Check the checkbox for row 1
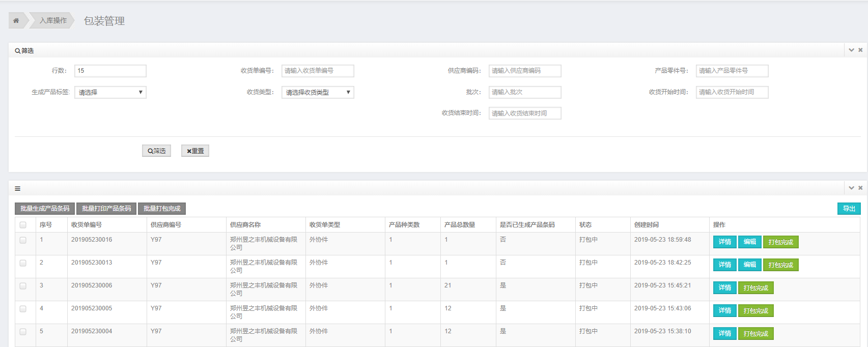This screenshot has height=347, width=868. (23, 240)
